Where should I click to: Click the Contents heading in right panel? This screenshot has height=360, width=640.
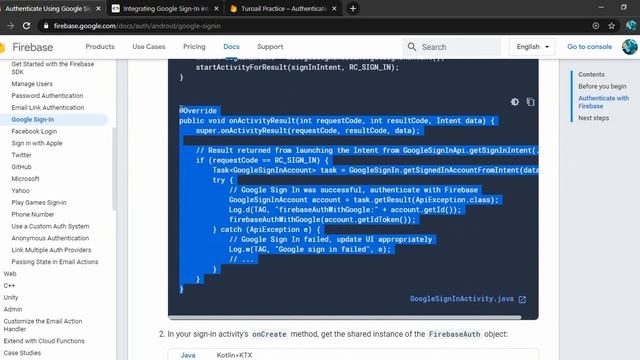pos(591,74)
